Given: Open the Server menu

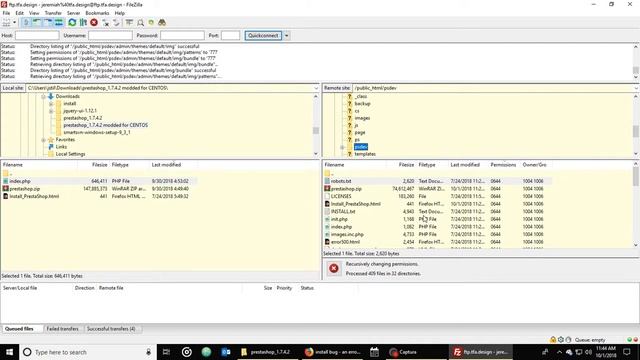Looking at the screenshot, I should [73, 13].
